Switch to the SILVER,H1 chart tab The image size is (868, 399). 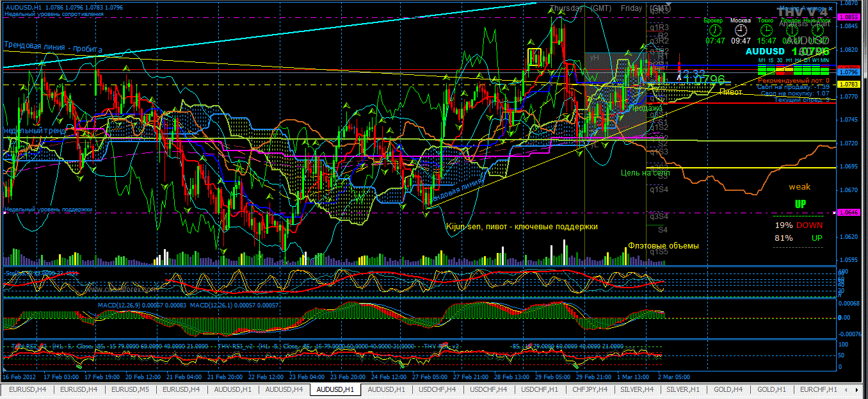click(682, 389)
